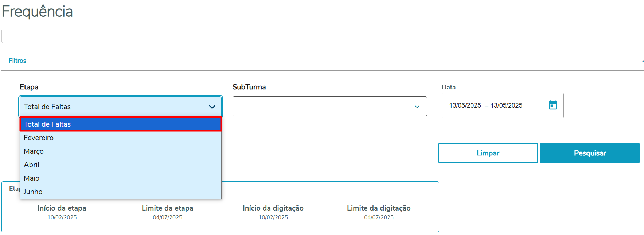The height and width of the screenshot is (235, 644).
Task: Select highlighted Total de Faltas list option
Action: point(120,124)
